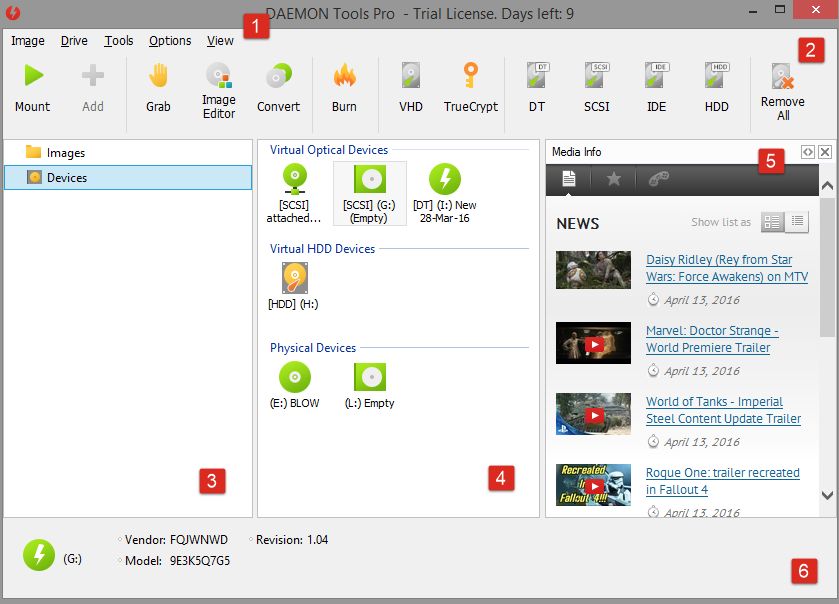Click the Vendor: FQJWNWD text
This screenshot has width=839, height=604.
[x=176, y=540]
